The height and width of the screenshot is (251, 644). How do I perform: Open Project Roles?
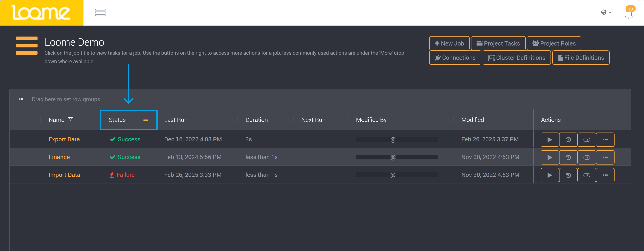pyautogui.click(x=554, y=43)
